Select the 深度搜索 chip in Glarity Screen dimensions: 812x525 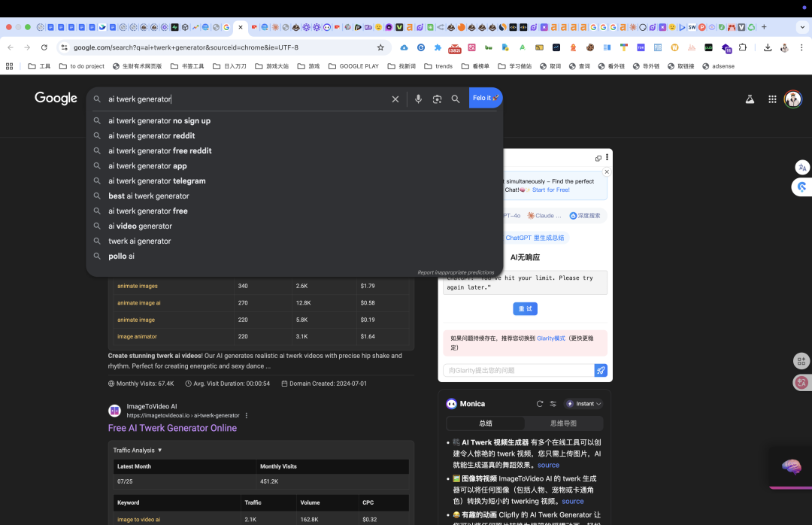[x=585, y=216]
